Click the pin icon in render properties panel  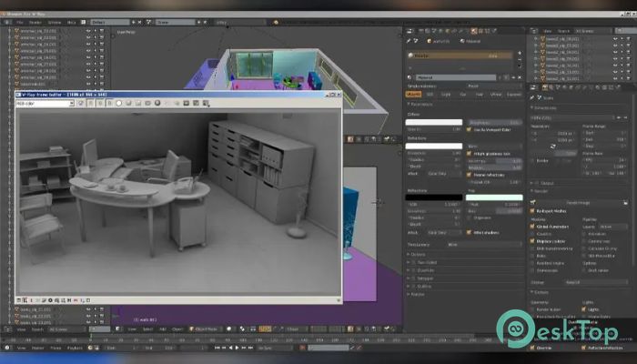click(x=532, y=97)
